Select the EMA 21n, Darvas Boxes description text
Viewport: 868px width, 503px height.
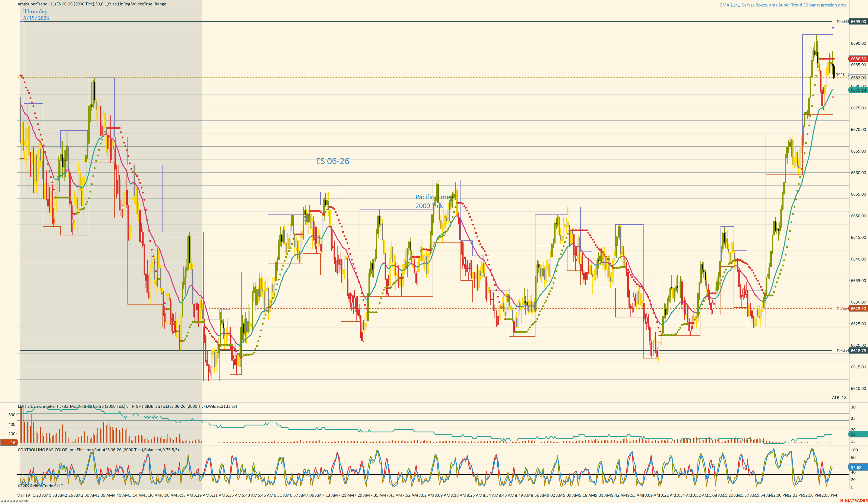(x=783, y=5)
